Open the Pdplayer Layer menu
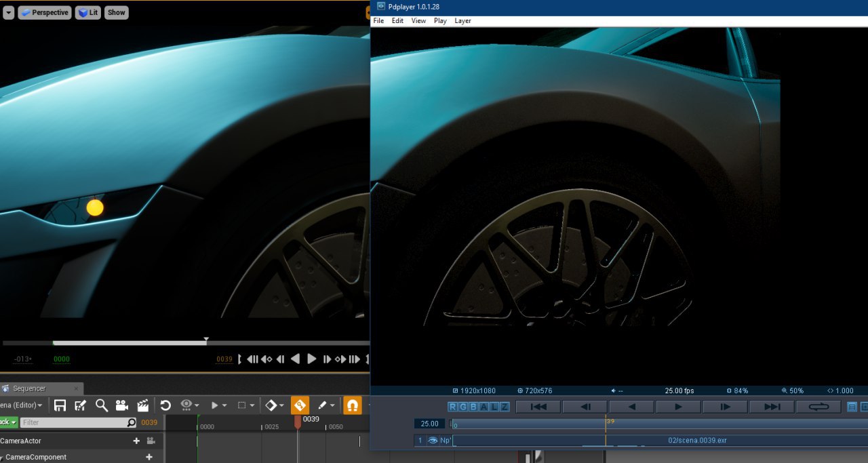868x463 pixels. (x=462, y=21)
